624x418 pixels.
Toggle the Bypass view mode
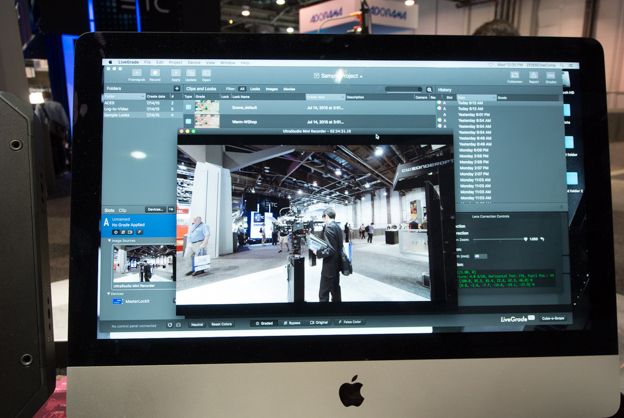(x=291, y=323)
